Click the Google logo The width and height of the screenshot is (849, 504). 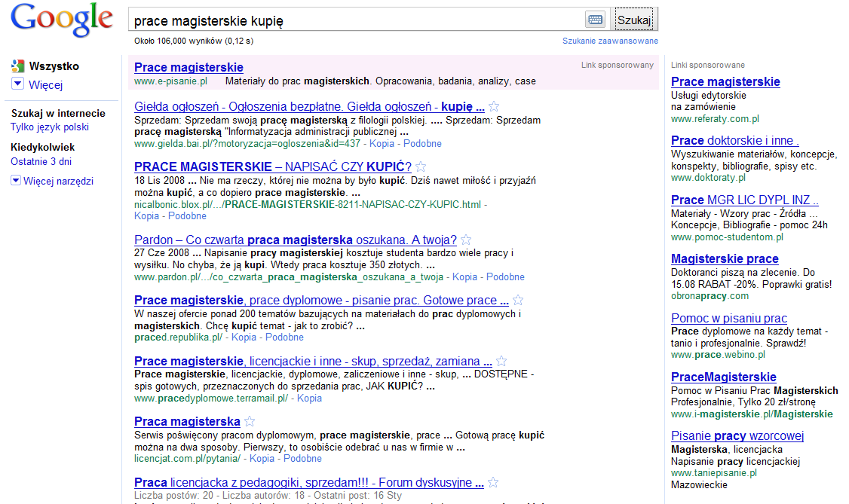(x=62, y=20)
